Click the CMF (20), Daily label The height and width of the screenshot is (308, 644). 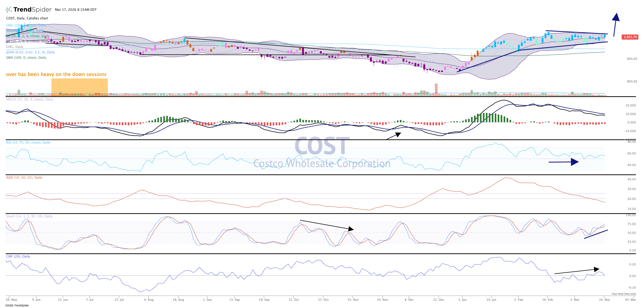(x=18, y=257)
